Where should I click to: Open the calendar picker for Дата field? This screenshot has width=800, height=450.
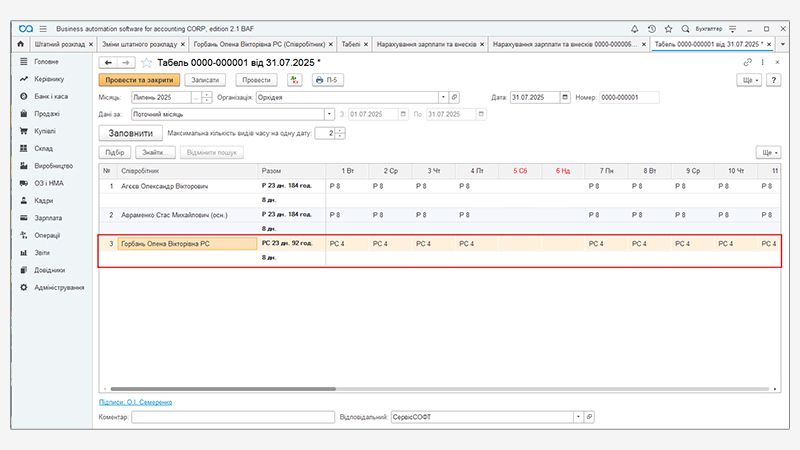coord(565,97)
